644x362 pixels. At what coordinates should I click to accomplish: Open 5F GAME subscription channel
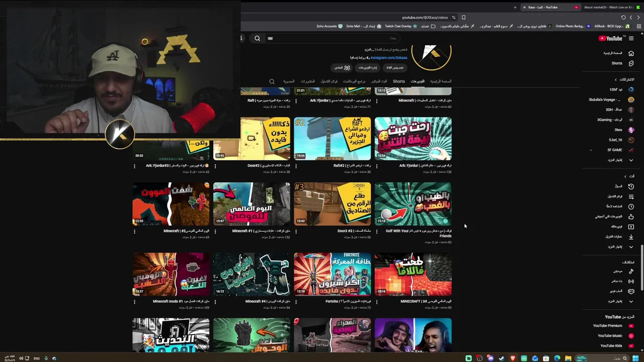point(620,150)
